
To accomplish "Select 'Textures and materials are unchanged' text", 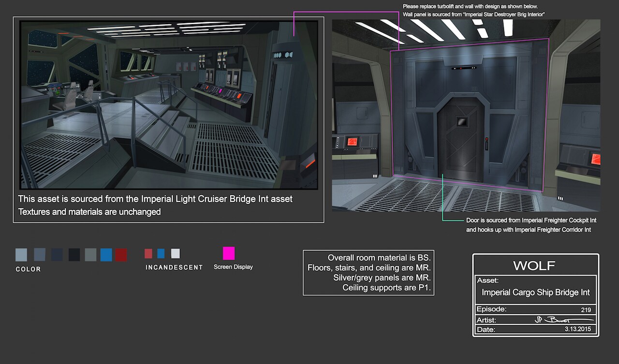I will (x=89, y=212).
